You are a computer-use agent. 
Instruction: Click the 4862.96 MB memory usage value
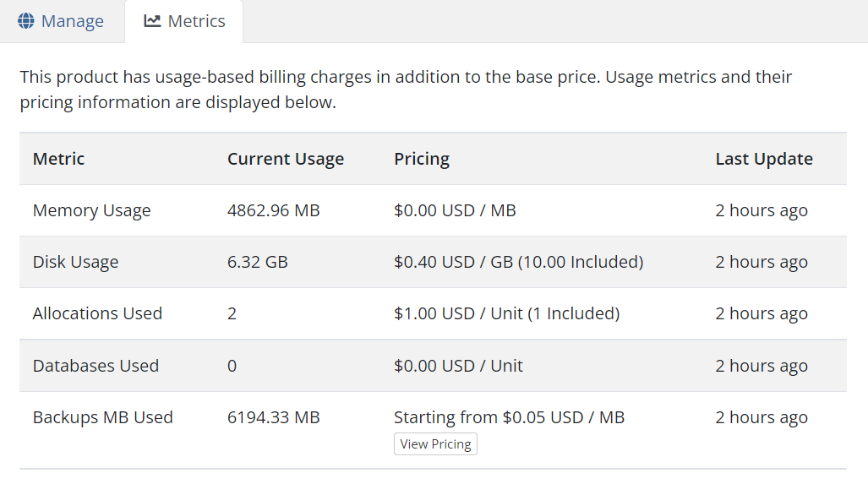274,210
